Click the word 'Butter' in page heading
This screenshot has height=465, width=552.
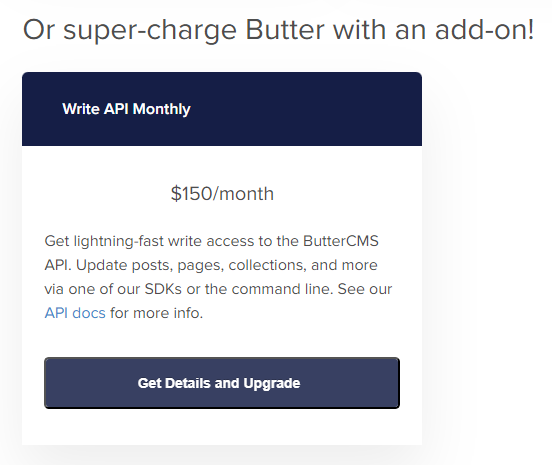[285, 30]
